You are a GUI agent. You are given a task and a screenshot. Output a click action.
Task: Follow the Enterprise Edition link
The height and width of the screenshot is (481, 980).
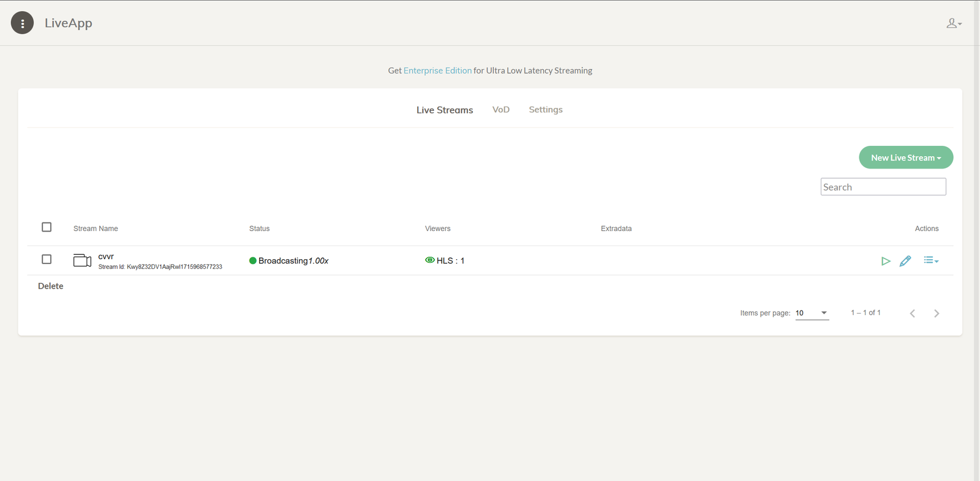point(437,70)
